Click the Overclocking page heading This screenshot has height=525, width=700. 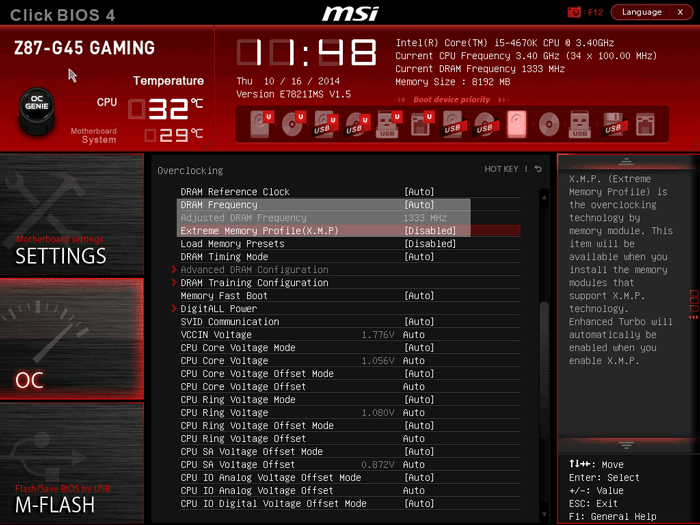190,171
